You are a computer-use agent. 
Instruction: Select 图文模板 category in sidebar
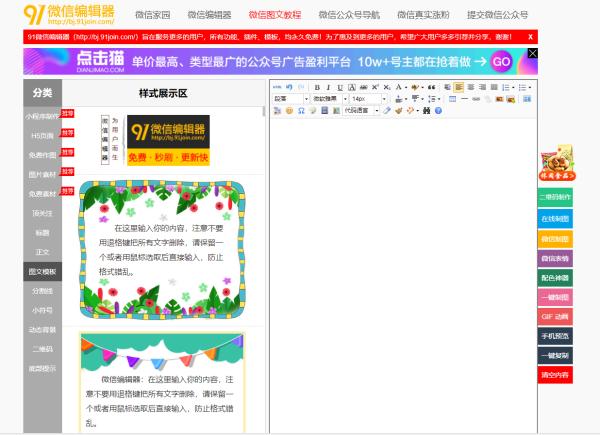point(42,272)
